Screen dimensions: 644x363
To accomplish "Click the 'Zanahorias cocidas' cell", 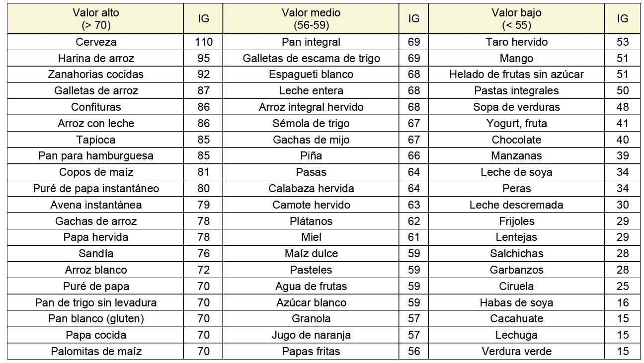I will pyautogui.click(x=96, y=74).
